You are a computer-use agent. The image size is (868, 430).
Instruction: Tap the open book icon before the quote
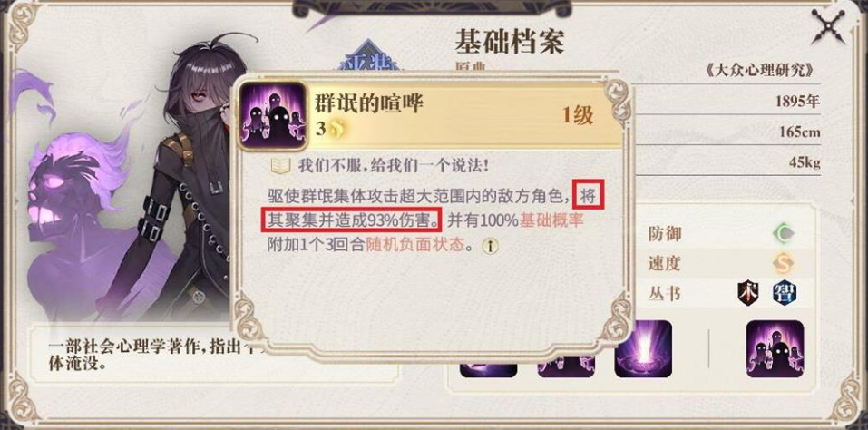click(x=280, y=165)
